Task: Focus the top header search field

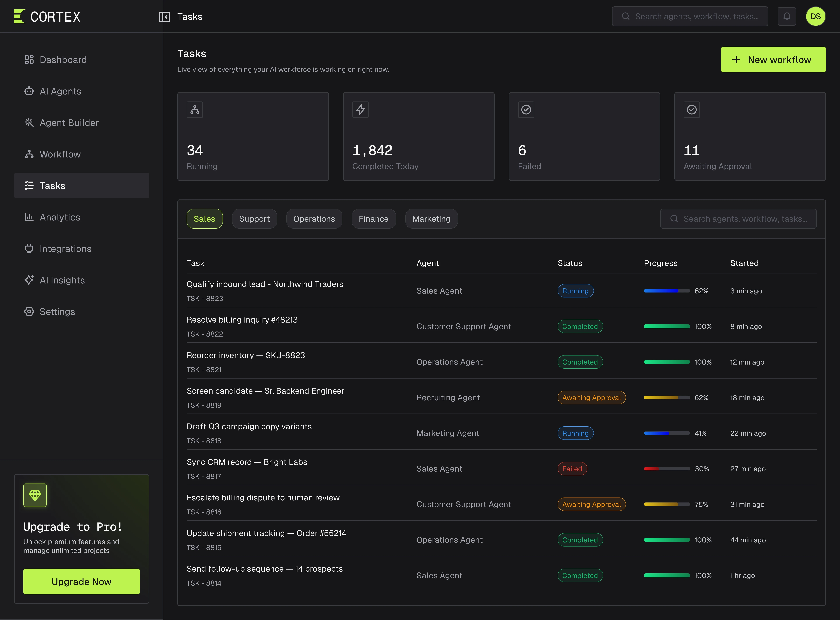Action: tap(690, 16)
